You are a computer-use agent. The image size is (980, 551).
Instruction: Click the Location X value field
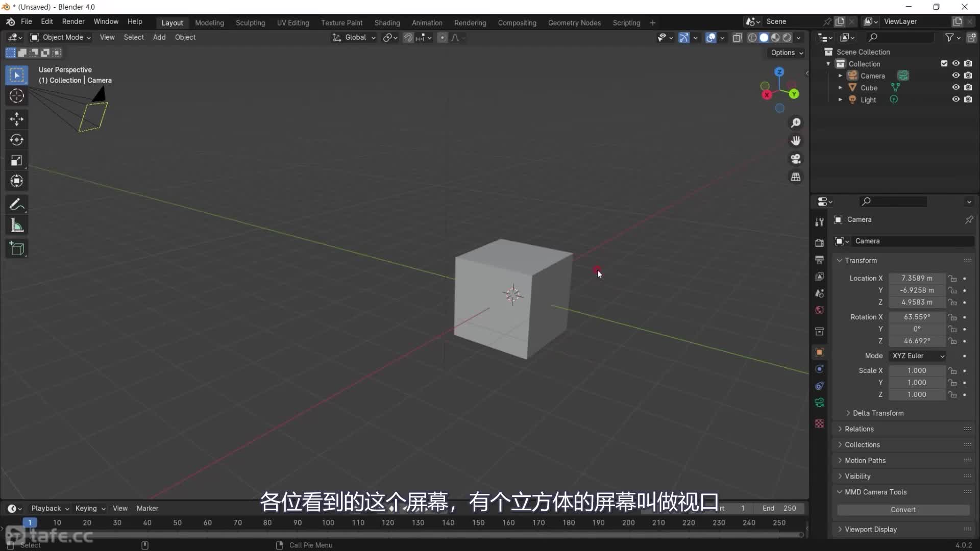pyautogui.click(x=916, y=278)
